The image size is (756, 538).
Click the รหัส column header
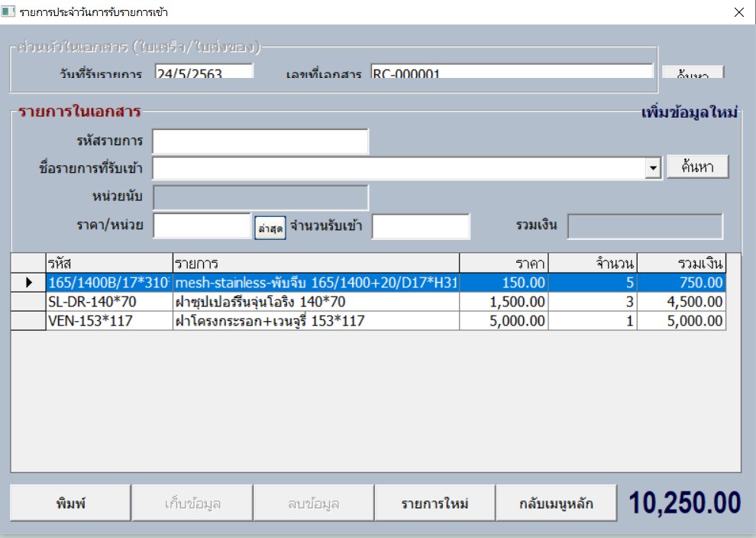pyautogui.click(x=109, y=263)
